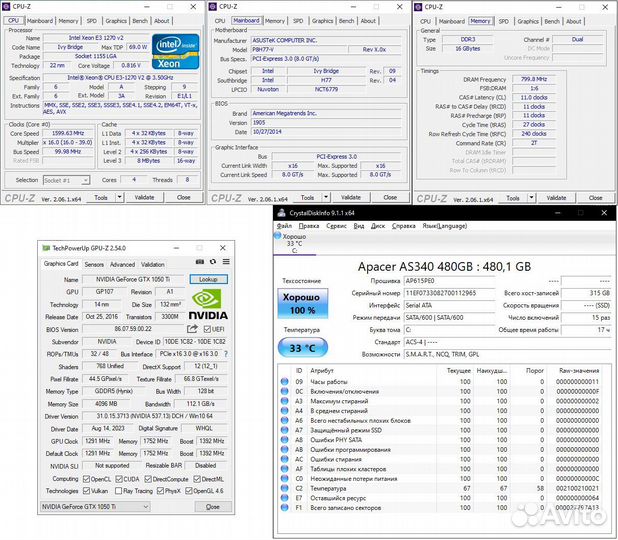This screenshot has width=618, height=540.
Task: Click the Прошивка field showing AP615PE0
Action: point(449,281)
